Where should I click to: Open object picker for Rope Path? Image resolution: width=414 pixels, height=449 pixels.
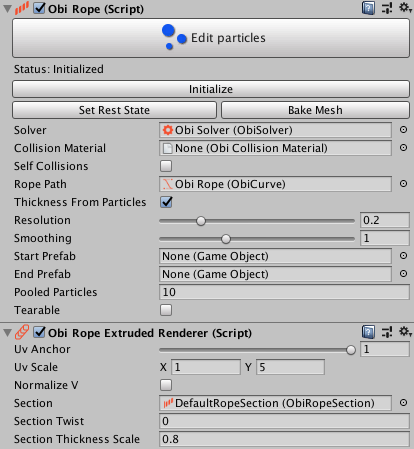403,184
